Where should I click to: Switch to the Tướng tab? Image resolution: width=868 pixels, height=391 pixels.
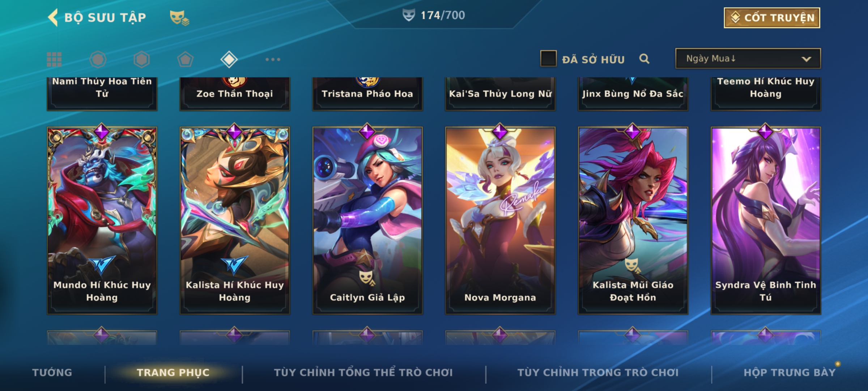[x=52, y=373]
